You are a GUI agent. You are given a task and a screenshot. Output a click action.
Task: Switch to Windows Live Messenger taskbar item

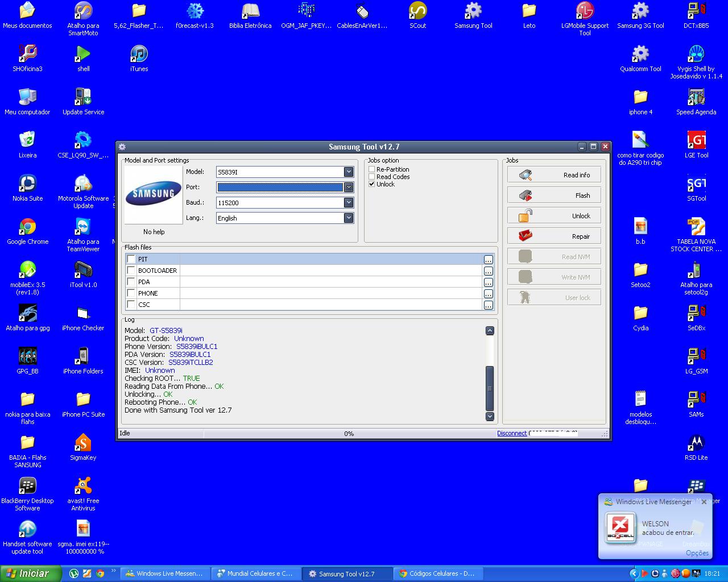coord(164,573)
